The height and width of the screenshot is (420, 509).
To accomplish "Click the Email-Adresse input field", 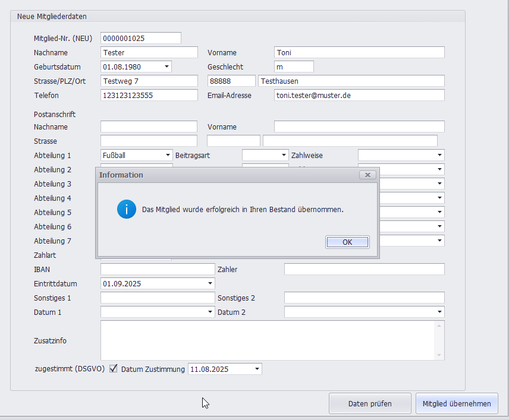I will (x=359, y=95).
